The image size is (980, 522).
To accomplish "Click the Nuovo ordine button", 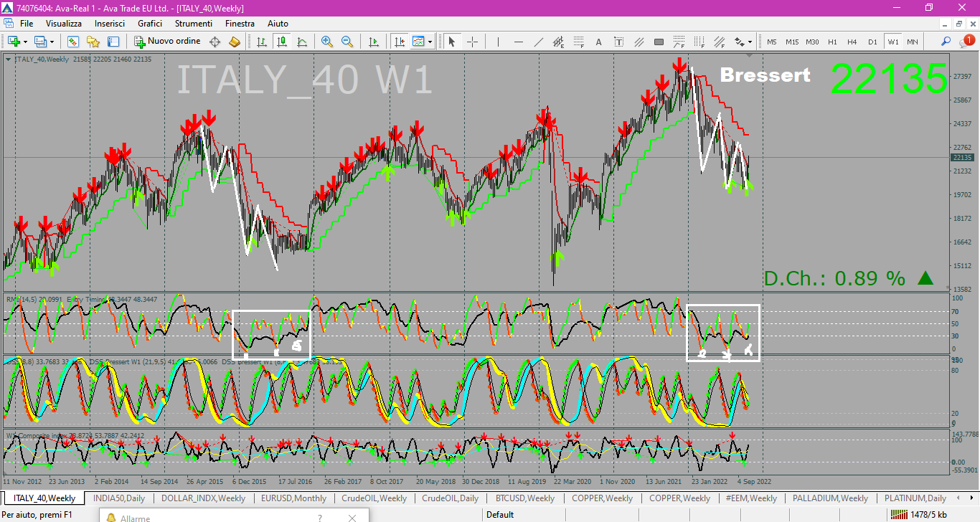I will [166, 42].
